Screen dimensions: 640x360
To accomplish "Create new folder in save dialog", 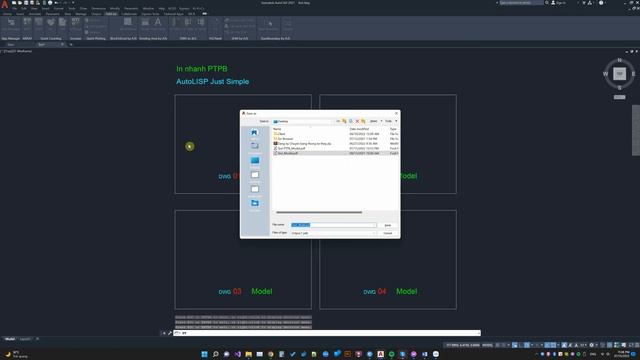I will click(363, 121).
